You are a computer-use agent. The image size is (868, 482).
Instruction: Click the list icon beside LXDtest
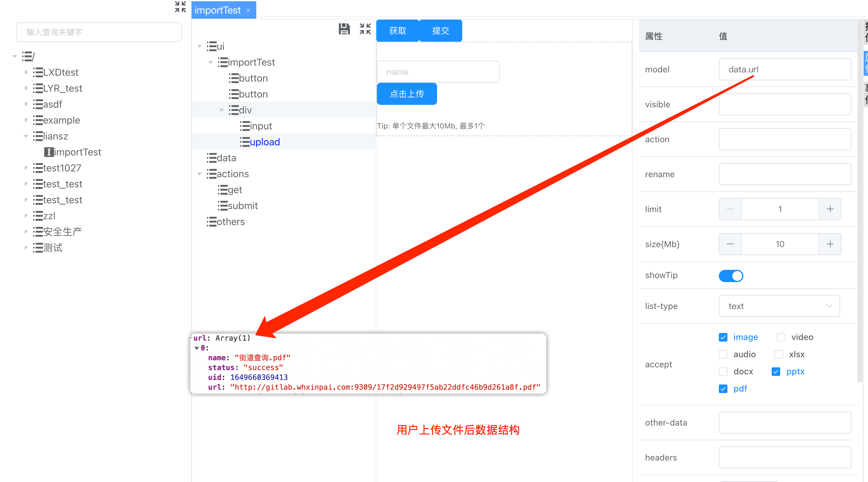38,72
